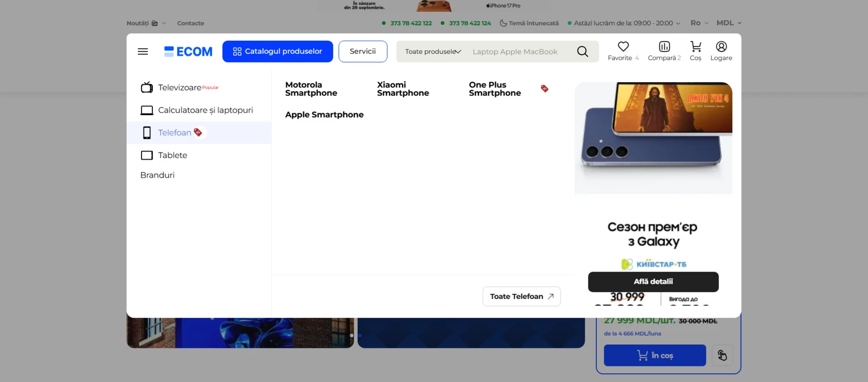This screenshot has height=382, width=868.
Task: Open Compară comparison icon
Action: [x=664, y=46]
